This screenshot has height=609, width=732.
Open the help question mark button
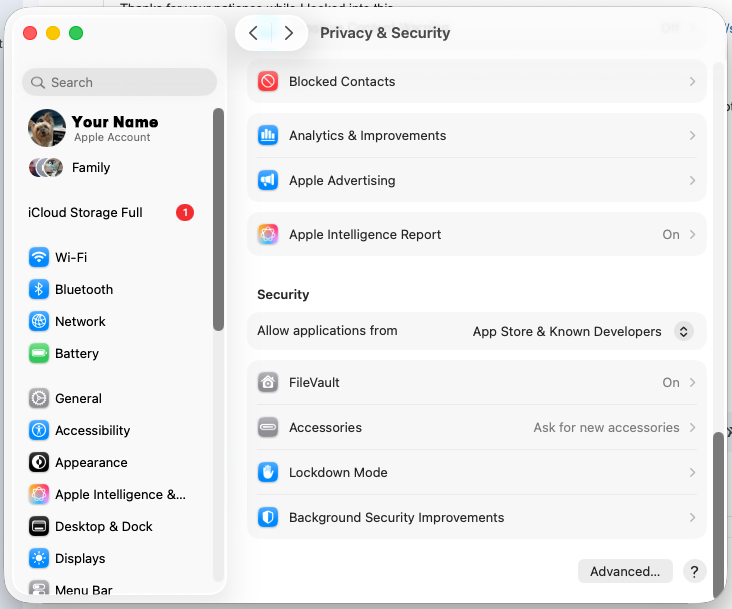pyautogui.click(x=694, y=571)
